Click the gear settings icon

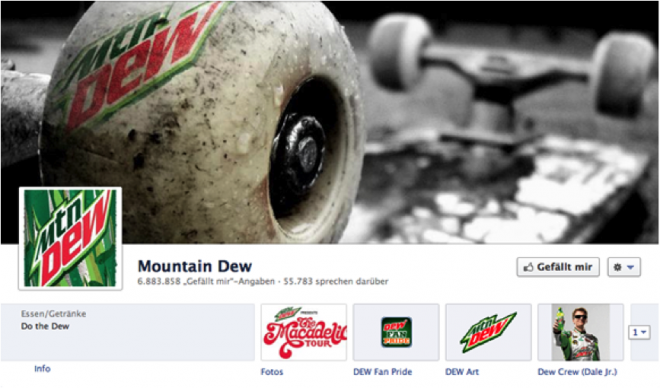(x=617, y=267)
